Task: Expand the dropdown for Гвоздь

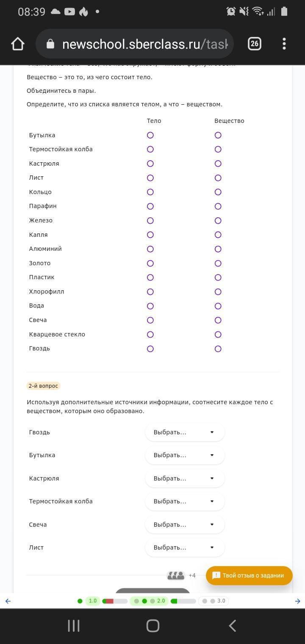Action: click(x=184, y=432)
